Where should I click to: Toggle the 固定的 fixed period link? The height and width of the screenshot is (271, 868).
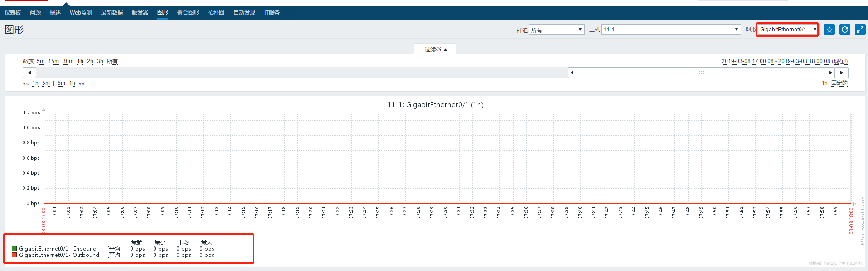[839, 83]
